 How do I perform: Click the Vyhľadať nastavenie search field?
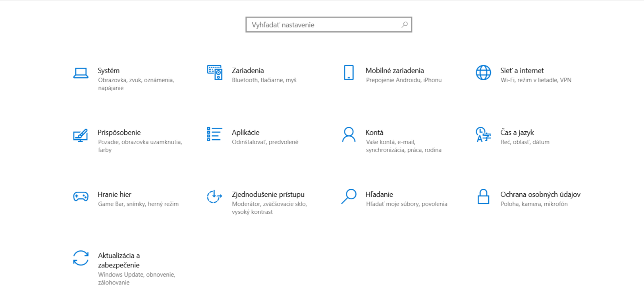329,25
